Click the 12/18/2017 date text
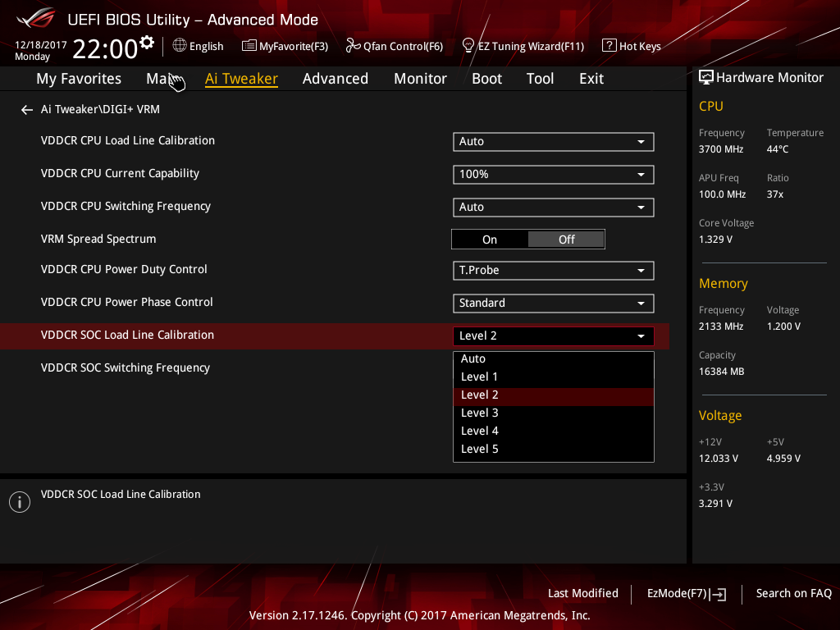Image resolution: width=840 pixels, height=630 pixels. (41, 45)
